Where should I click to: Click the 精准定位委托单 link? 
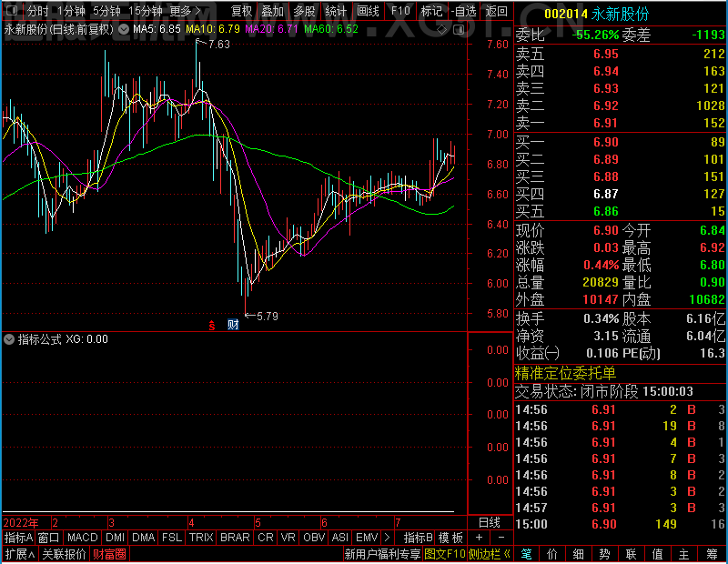[x=565, y=374]
